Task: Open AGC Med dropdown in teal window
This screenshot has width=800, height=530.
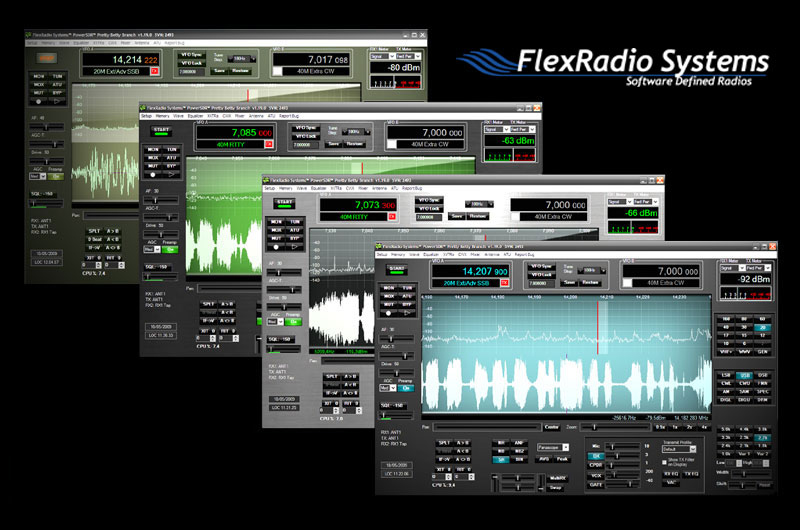Action: [x=388, y=388]
